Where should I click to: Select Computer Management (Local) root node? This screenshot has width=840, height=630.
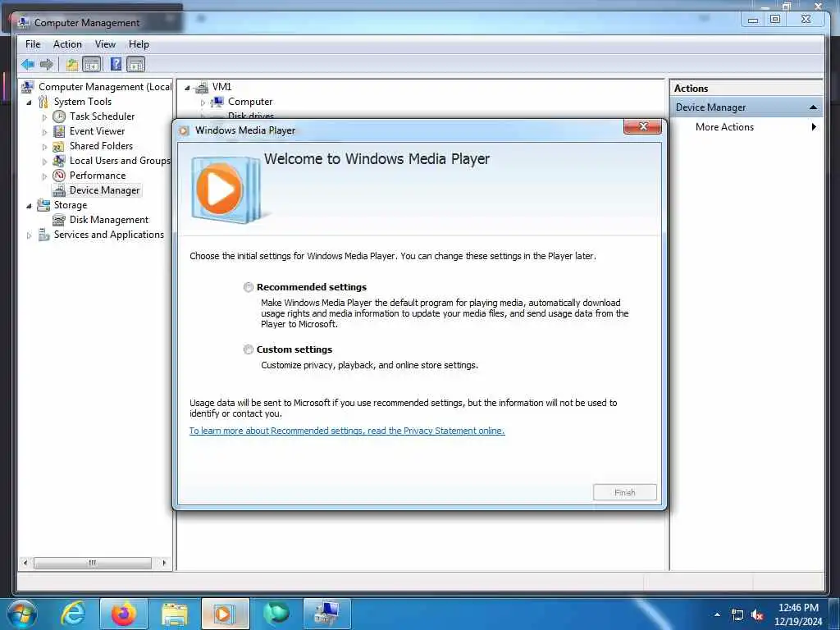tap(105, 87)
